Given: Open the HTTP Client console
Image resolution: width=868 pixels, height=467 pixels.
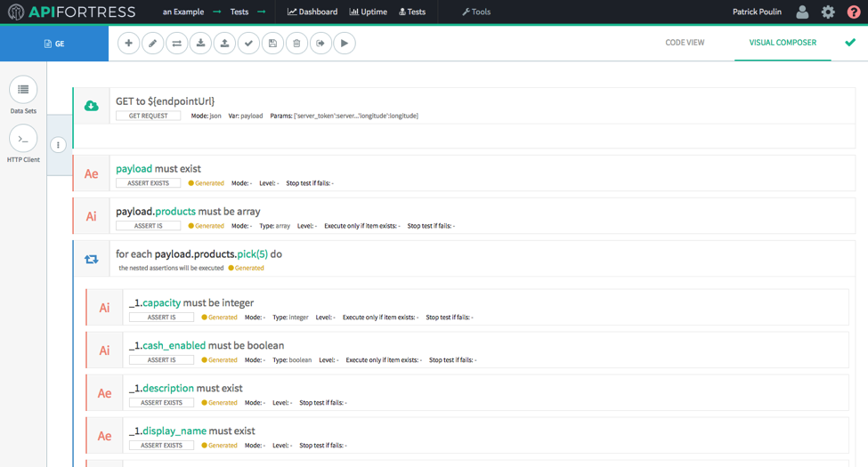Looking at the screenshot, I should (23, 144).
